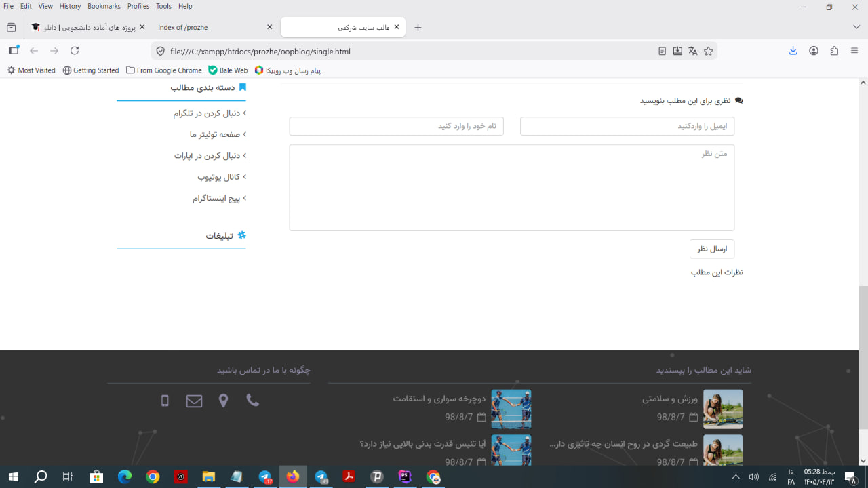Click the shield icon in the address bar
This screenshot has height=488, width=868.
pyautogui.click(x=161, y=51)
